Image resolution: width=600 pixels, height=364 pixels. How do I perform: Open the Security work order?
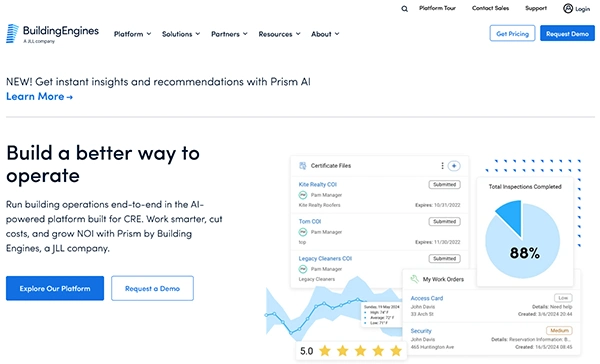click(421, 331)
